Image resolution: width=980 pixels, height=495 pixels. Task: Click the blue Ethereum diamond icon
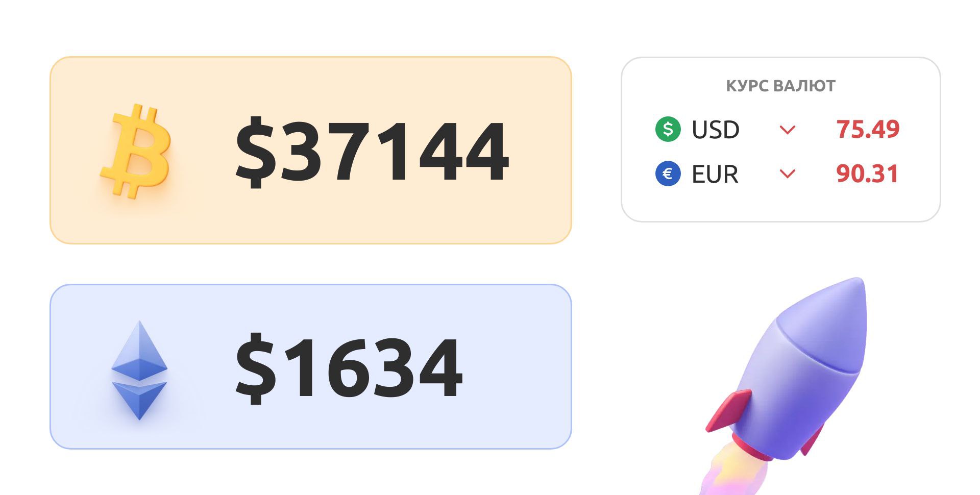point(139,370)
